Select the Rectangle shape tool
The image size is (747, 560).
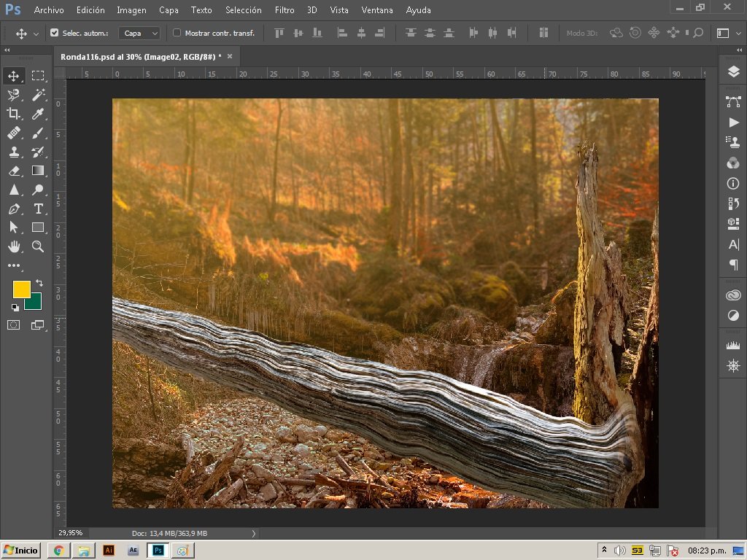tap(38, 227)
